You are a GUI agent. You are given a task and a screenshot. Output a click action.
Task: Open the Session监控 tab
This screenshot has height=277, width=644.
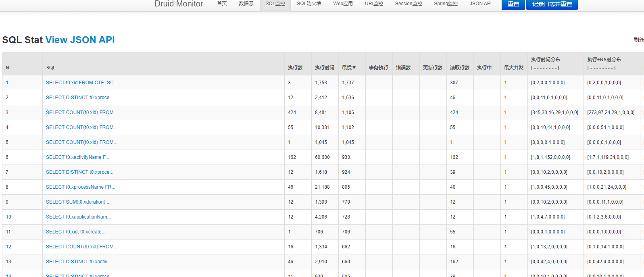408,4
